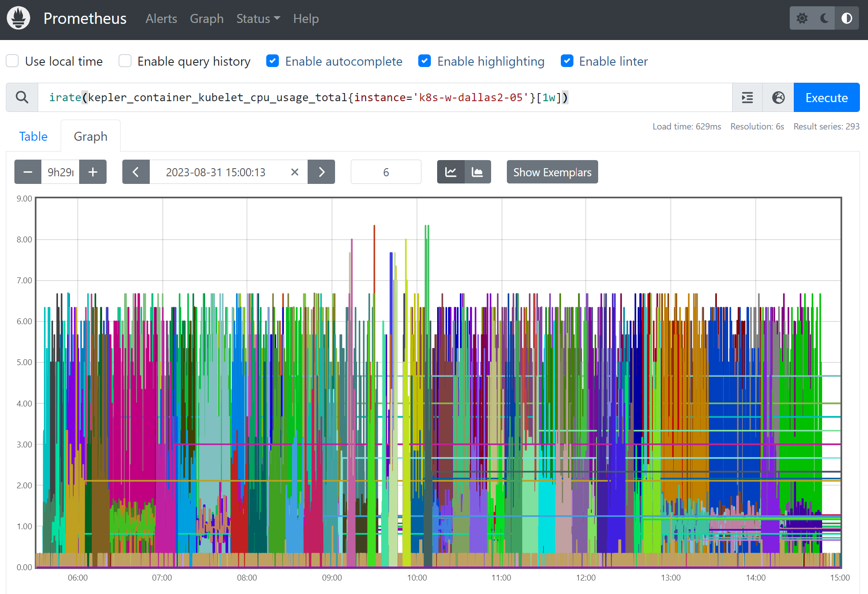The image size is (868, 594).
Task: Switch to light theme with the sun icon
Action: click(x=802, y=18)
